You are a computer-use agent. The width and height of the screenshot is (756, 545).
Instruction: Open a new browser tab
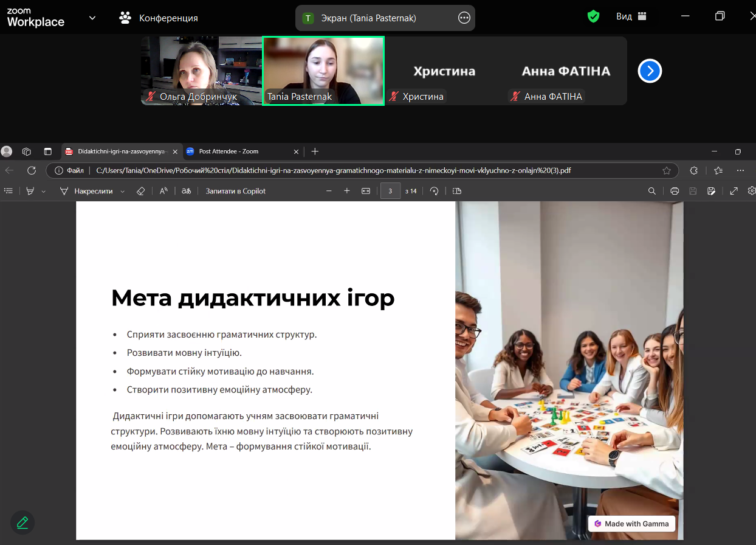(x=315, y=151)
